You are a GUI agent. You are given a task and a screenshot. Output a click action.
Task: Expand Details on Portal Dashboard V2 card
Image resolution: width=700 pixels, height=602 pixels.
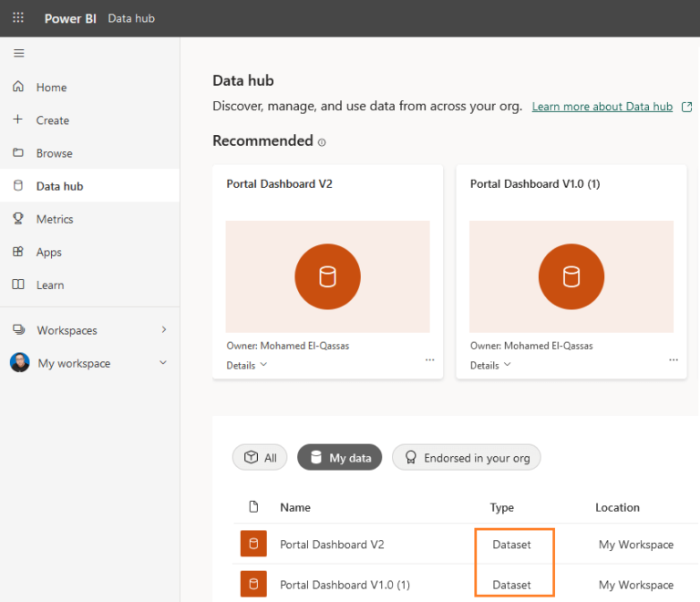pos(247,365)
